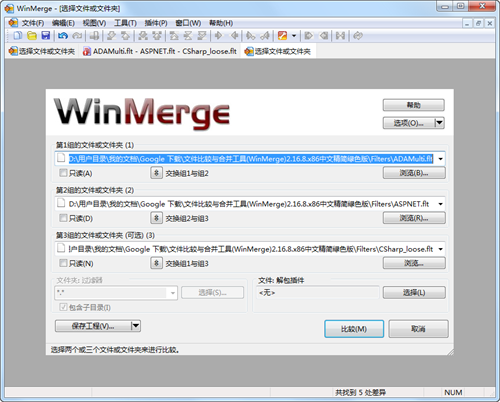Click the swap icon beside 交换组1与组3
This screenshot has width=500, height=402.
(156, 263)
